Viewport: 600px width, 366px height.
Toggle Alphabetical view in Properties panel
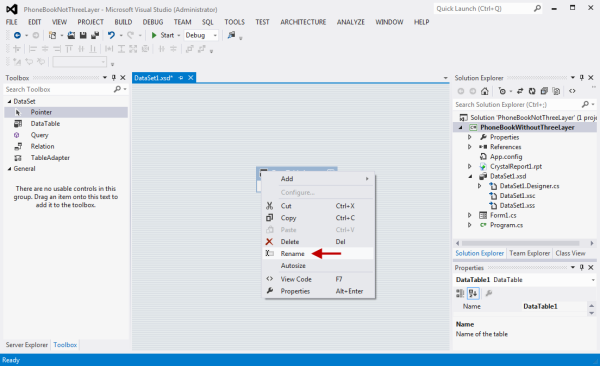point(473,293)
